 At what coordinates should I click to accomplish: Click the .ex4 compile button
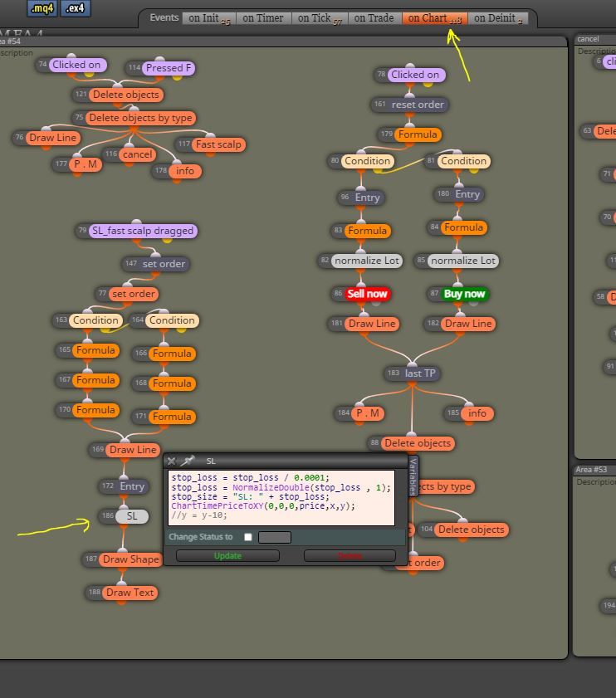(76, 8)
